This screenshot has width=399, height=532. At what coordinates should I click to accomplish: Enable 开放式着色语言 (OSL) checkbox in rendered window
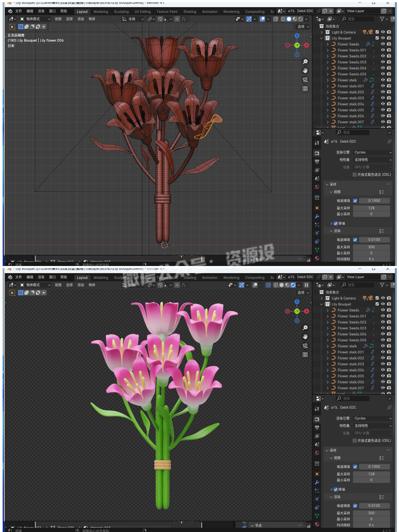pos(354,440)
